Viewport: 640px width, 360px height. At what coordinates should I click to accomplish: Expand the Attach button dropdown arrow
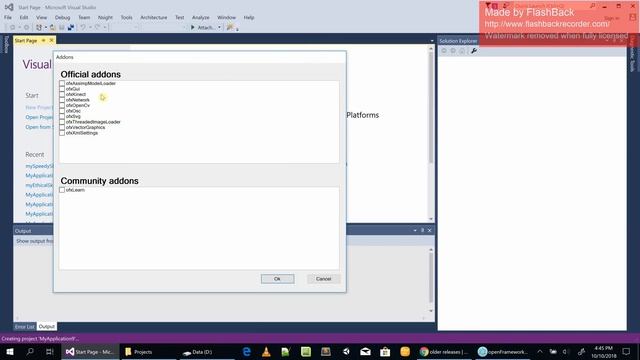219,27
